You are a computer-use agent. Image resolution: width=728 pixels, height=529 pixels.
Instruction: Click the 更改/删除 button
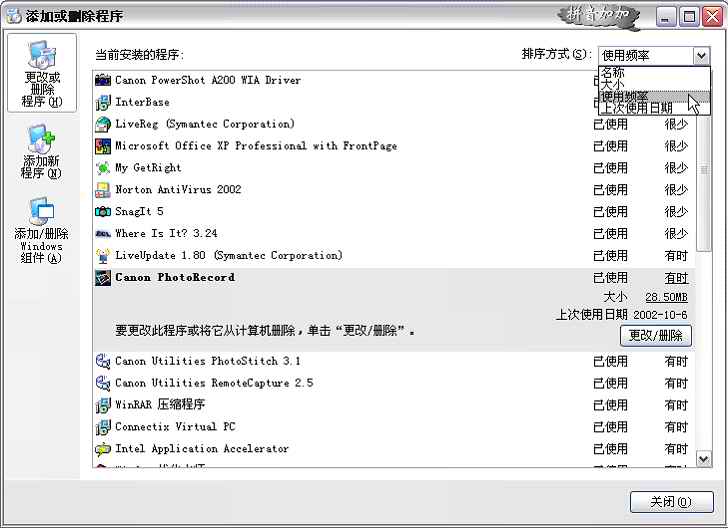click(x=656, y=335)
